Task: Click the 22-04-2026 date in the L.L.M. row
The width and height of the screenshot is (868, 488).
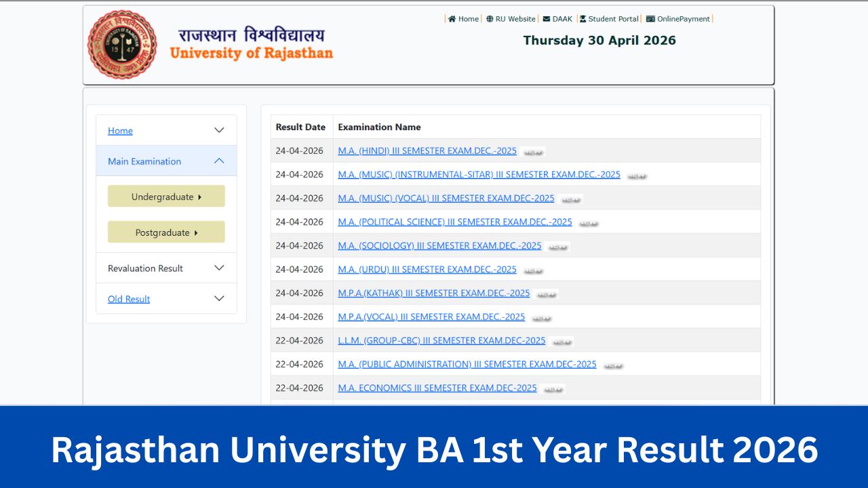Action: (x=299, y=340)
